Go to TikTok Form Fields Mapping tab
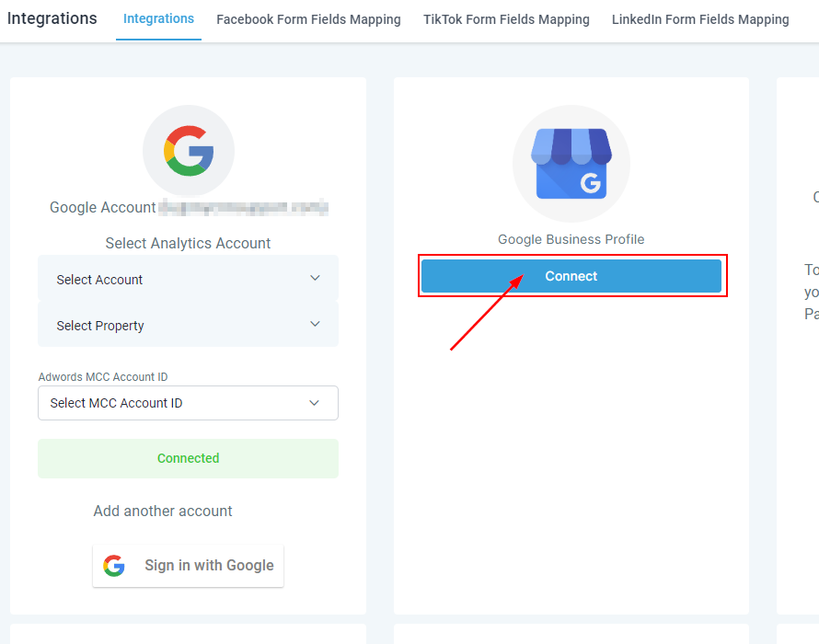Viewport: 819px width, 644px height. pyautogui.click(x=506, y=19)
